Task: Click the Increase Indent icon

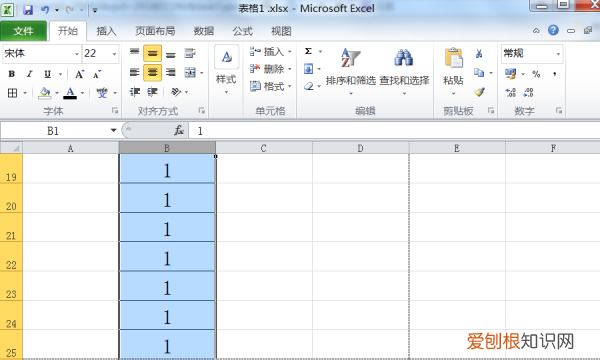Action: coord(152,92)
